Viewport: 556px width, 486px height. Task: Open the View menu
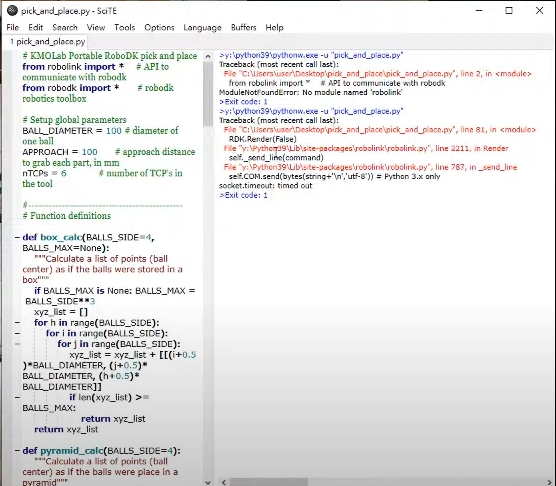point(96,28)
